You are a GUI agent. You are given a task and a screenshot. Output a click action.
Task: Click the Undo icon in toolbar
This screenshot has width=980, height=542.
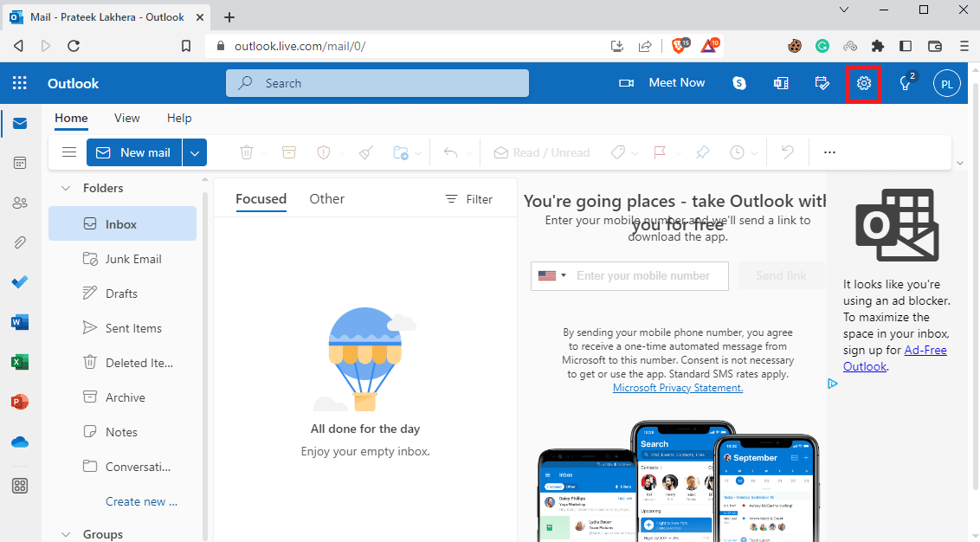tap(788, 152)
